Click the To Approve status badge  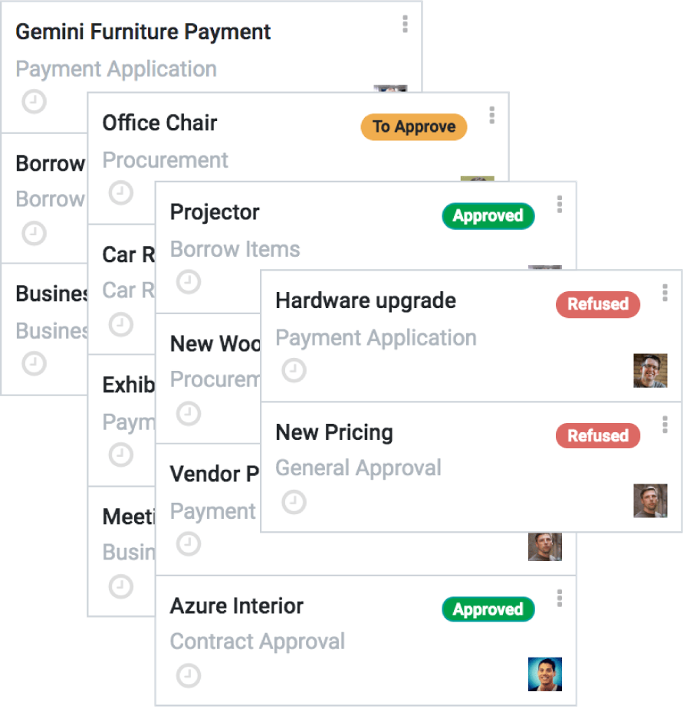point(414,126)
